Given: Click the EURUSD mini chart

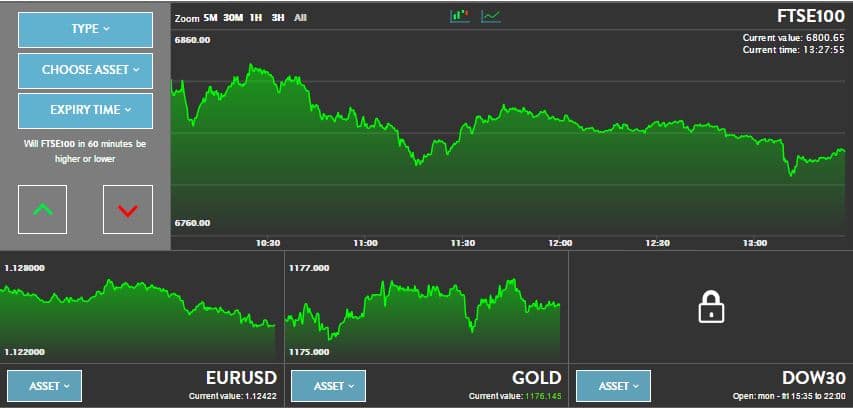Looking at the screenshot, I should pos(139,308).
